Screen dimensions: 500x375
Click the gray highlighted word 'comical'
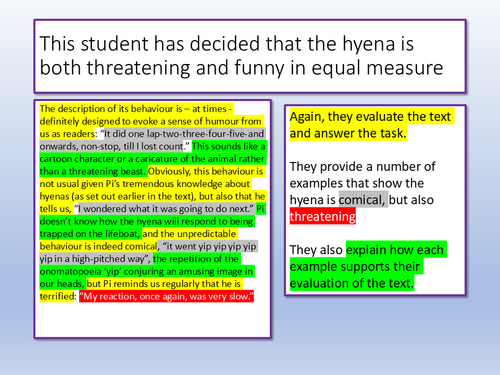[x=363, y=200]
